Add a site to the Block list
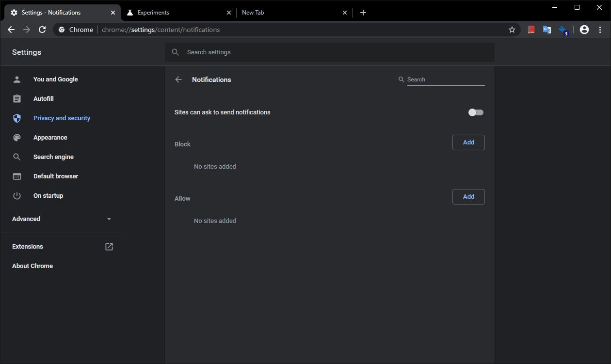 click(x=468, y=142)
